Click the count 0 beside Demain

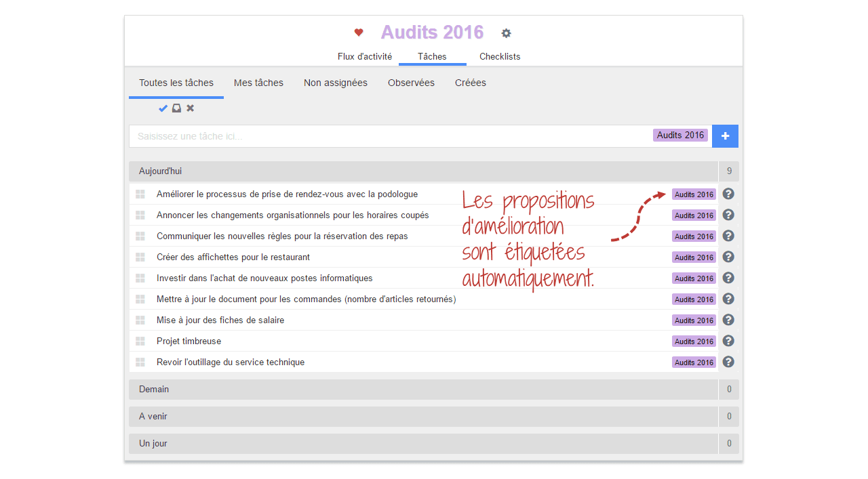coord(729,390)
